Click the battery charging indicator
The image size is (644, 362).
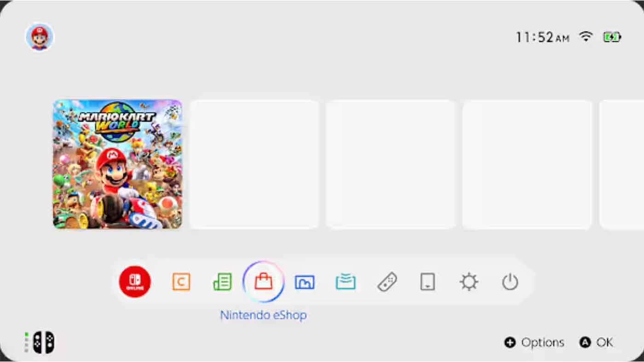pyautogui.click(x=612, y=37)
